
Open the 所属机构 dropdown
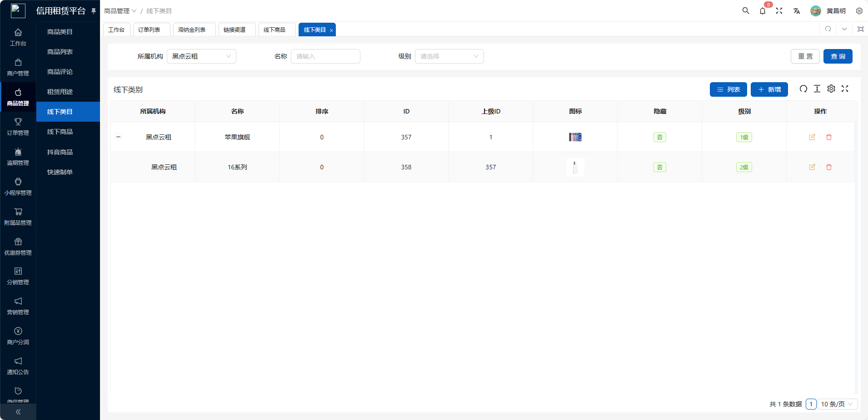click(x=201, y=56)
